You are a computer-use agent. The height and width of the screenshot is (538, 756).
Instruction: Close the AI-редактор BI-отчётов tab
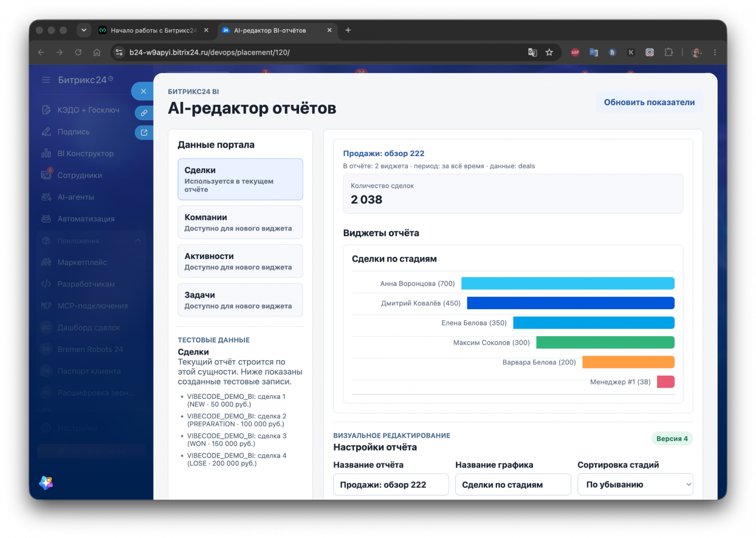click(330, 30)
